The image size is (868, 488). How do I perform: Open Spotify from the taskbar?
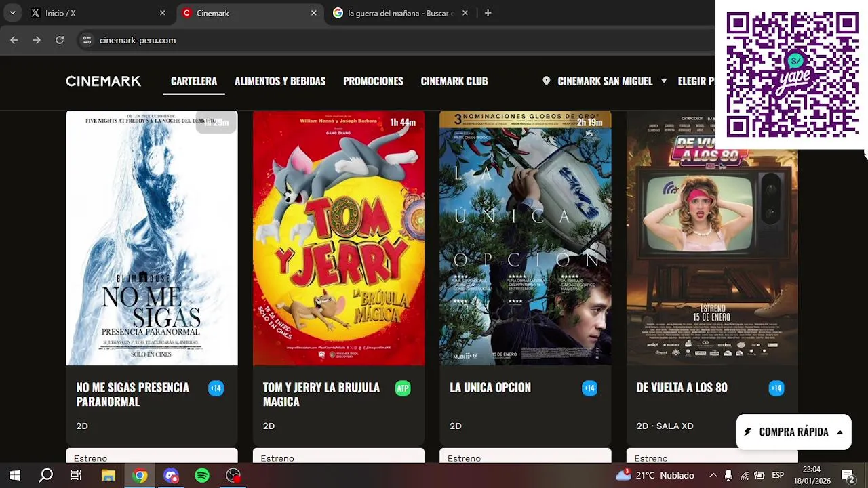[x=202, y=475]
